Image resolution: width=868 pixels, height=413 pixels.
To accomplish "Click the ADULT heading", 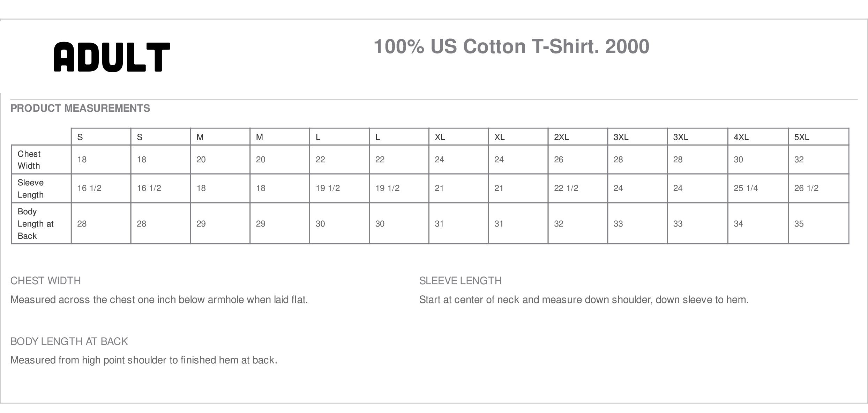I will pos(112,57).
